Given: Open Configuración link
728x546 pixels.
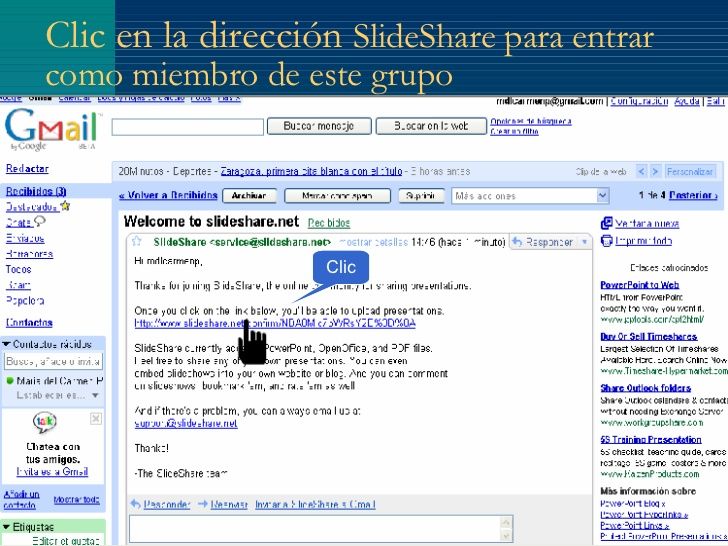Looking at the screenshot, I should (639, 101).
